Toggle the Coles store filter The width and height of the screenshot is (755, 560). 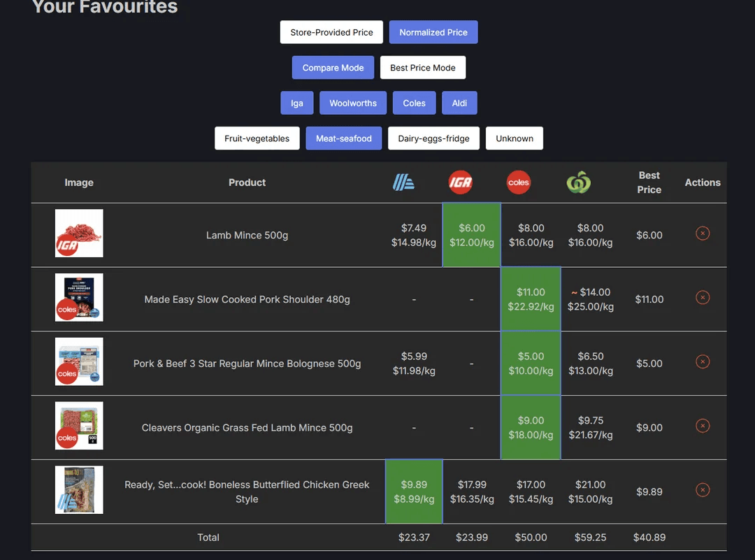click(x=414, y=103)
